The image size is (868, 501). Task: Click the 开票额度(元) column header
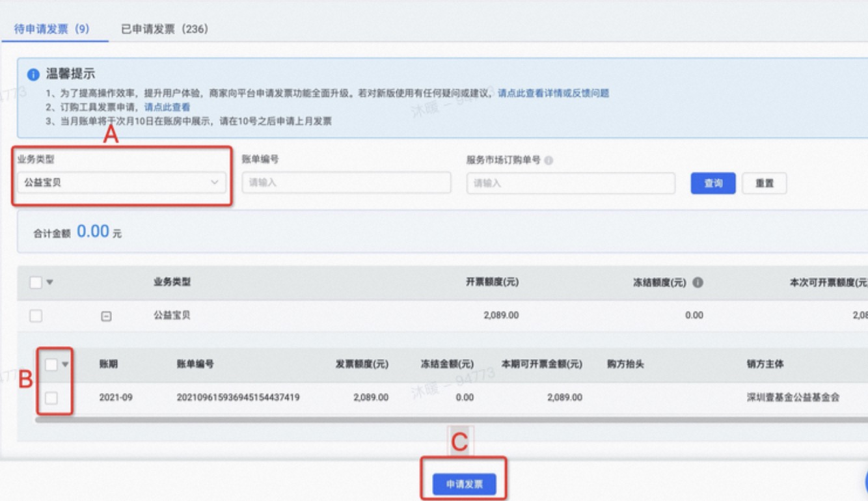(x=492, y=282)
